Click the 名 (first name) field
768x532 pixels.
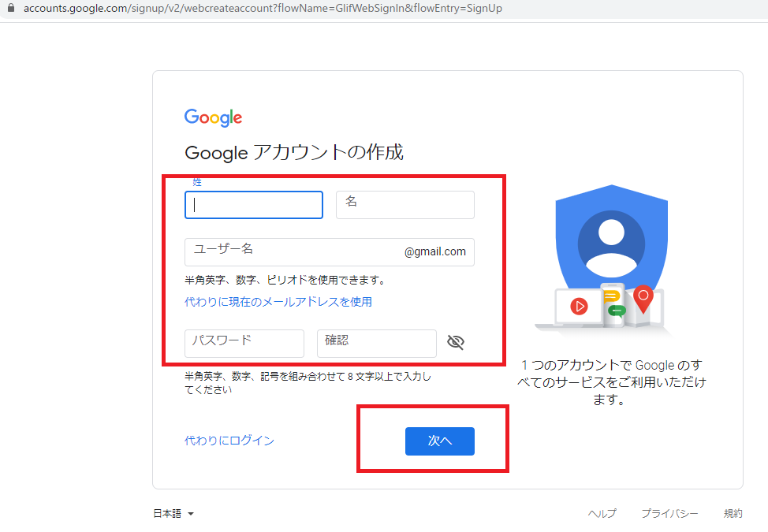tap(405, 205)
